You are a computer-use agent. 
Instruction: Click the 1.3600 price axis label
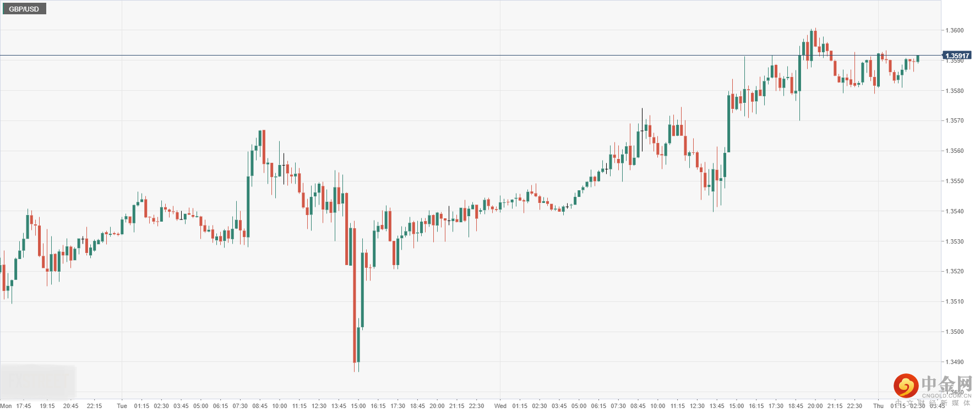tap(954, 30)
